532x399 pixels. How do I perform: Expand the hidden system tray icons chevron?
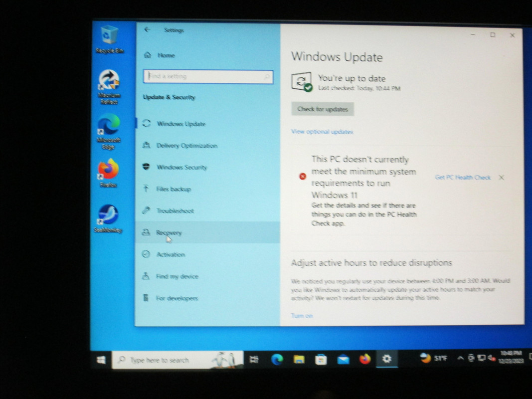(460, 358)
